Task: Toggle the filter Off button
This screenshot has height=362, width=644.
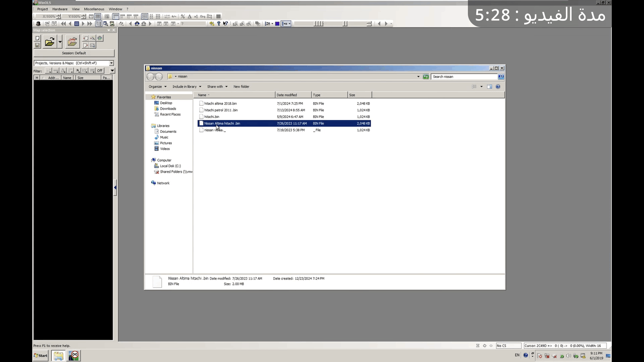Action: [100, 71]
